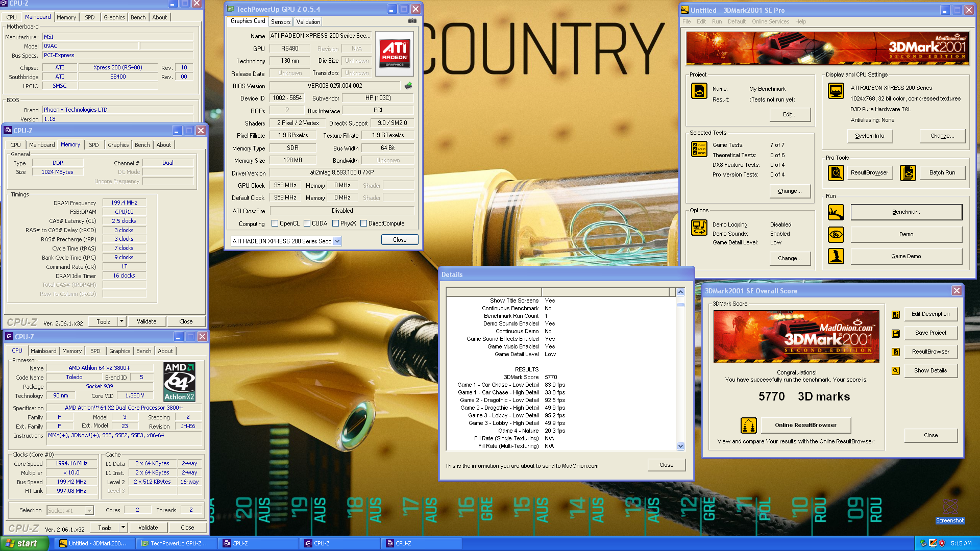This screenshot has height=551, width=980.
Task: Open the Help menu in 3DMark2001
Action: pos(800,21)
